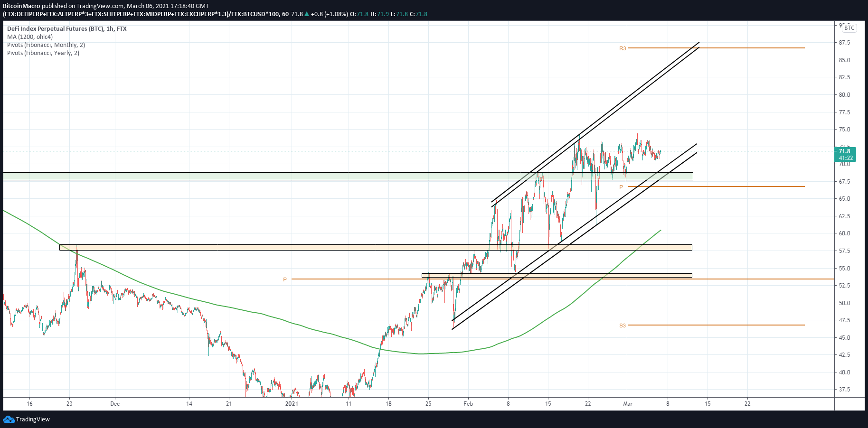
Task: Click the H:71.9 high value in header
Action: [x=380, y=14]
